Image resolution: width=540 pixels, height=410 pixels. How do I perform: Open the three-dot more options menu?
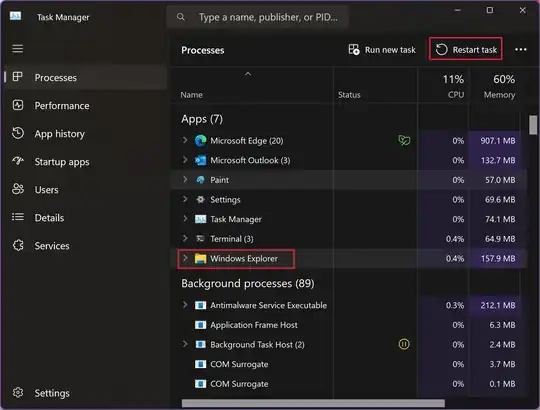521,50
